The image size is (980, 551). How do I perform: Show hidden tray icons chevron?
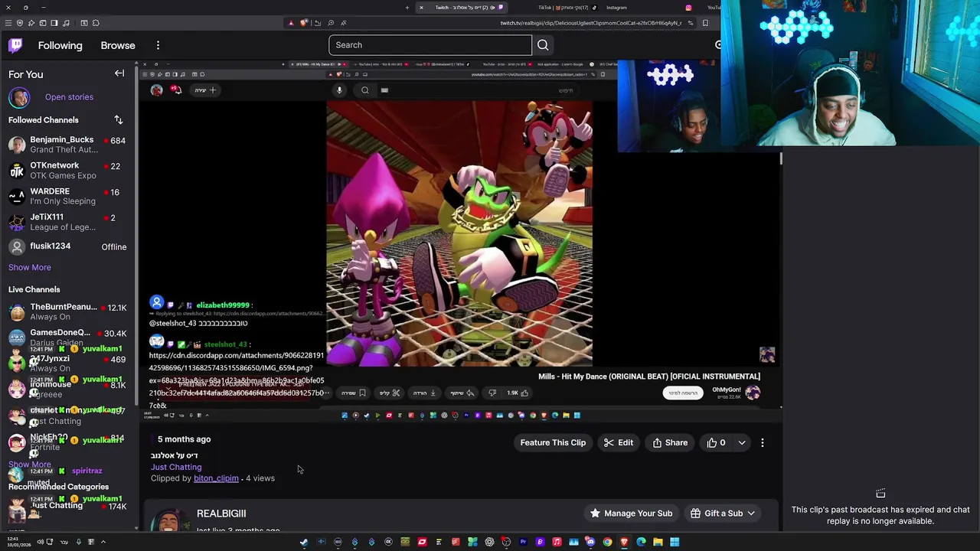[103, 542]
